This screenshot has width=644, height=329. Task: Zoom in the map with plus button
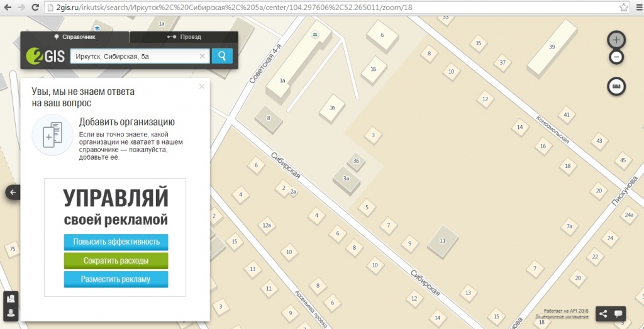[x=616, y=40]
